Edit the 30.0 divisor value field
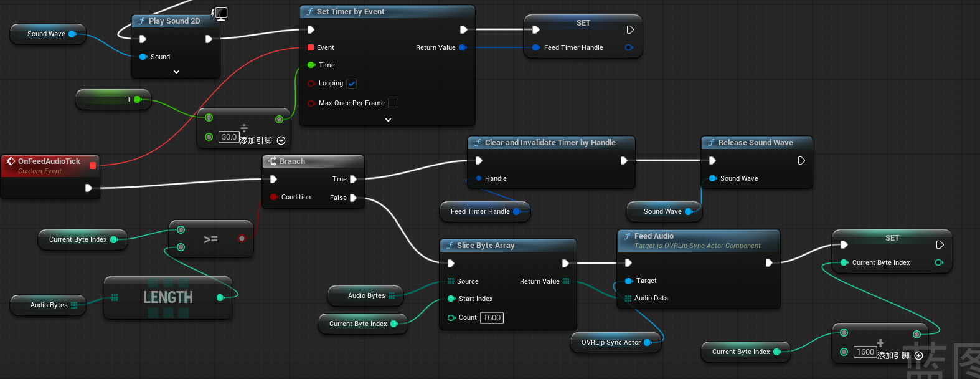The width and height of the screenshot is (980, 379). [229, 137]
